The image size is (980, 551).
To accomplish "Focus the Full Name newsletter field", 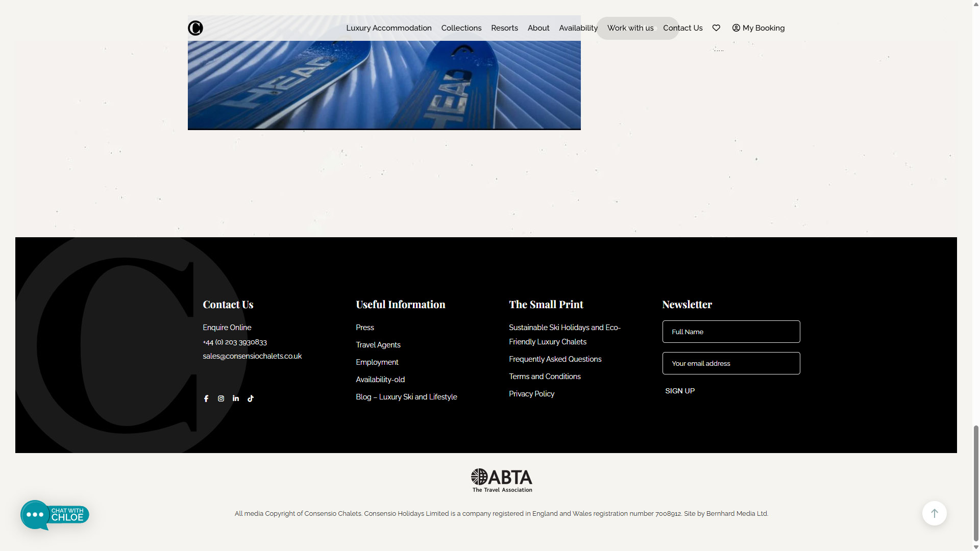I will (x=731, y=332).
